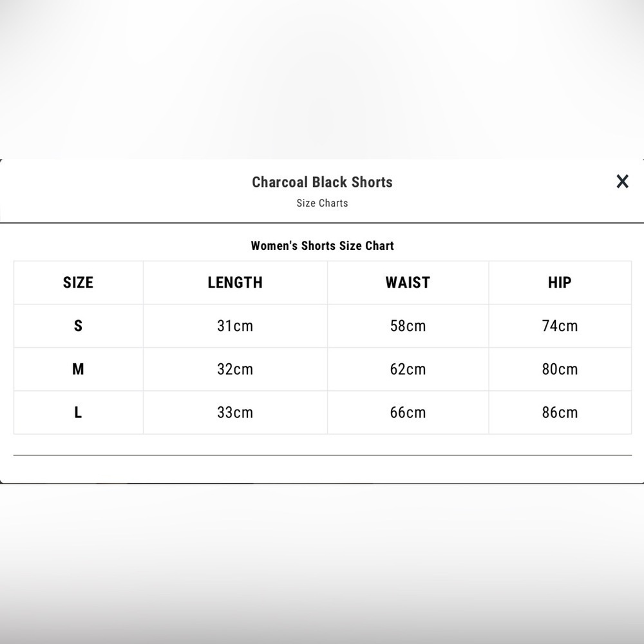The image size is (644, 644).
Task: Click the 58cm waist cell
Action: (408, 326)
